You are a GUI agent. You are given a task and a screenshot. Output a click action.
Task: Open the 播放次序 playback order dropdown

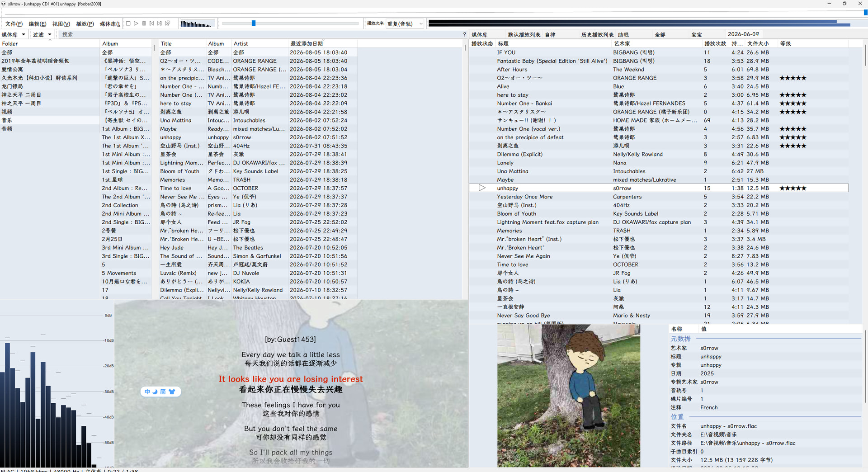pyautogui.click(x=405, y=24)
